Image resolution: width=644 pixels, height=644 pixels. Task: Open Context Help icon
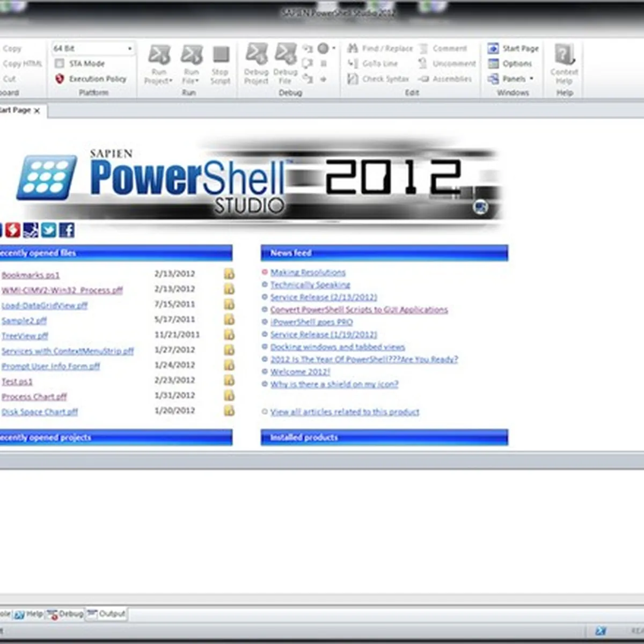pos(564,54)
